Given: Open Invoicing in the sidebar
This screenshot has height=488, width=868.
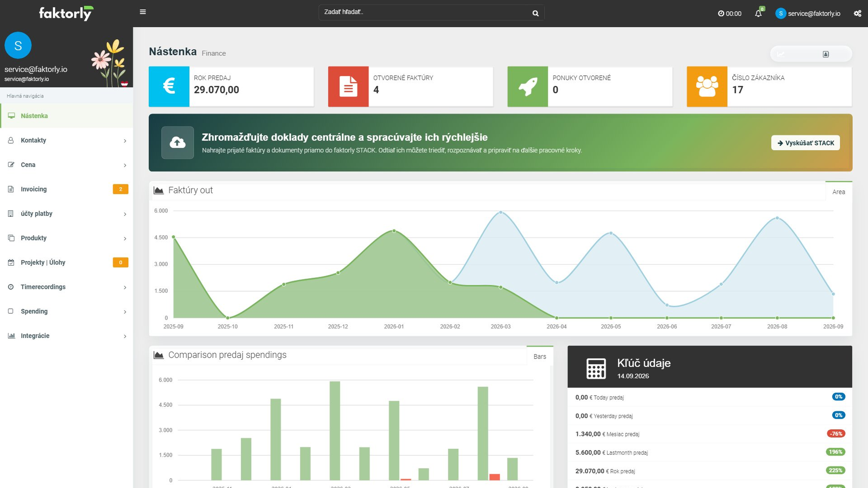Looking at the screenshot, I should (x=66, y=189).
